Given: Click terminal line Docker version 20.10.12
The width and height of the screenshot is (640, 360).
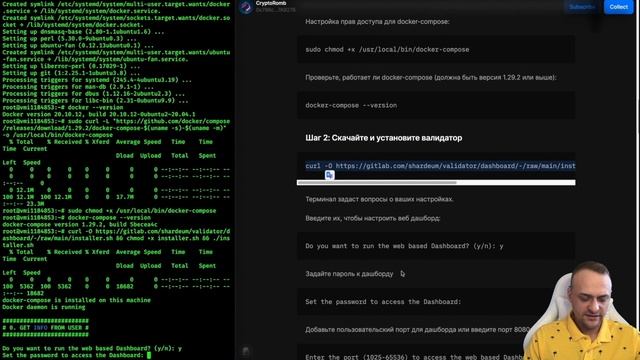Looking at the screenshot, I should click(99, 114).
